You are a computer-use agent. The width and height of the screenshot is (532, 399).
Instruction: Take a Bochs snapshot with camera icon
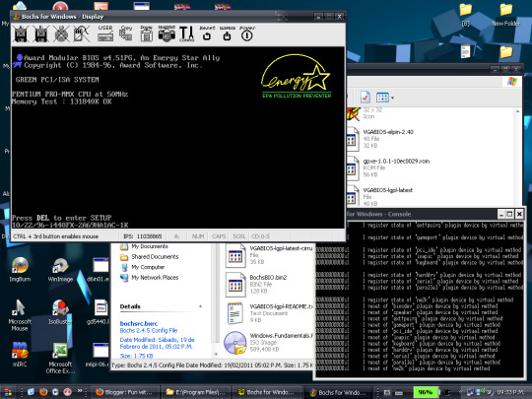pyautogui.click(x=166, y=33)
